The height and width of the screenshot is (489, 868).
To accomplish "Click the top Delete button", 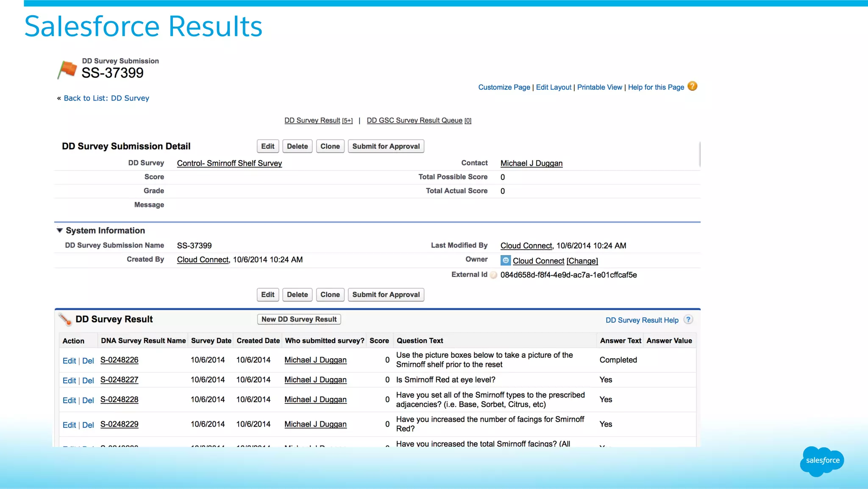I will (x=298, y=146).
